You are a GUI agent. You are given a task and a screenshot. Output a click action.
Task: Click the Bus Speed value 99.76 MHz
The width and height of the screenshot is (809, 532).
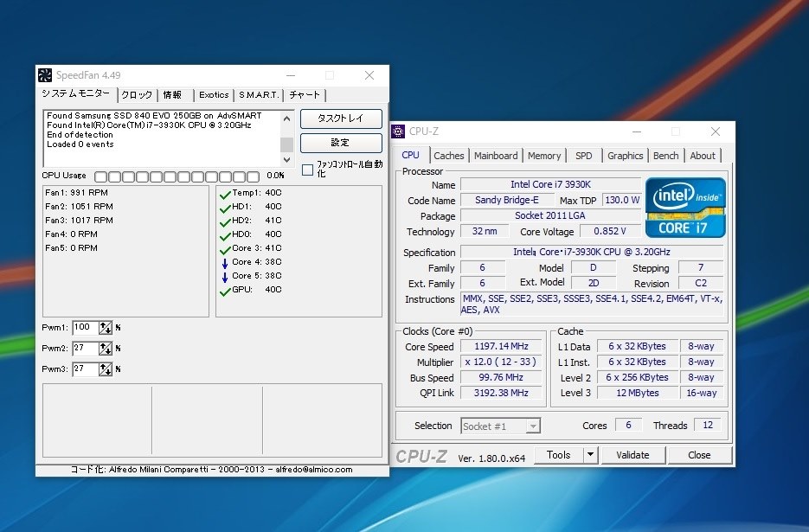pos(502,377)
